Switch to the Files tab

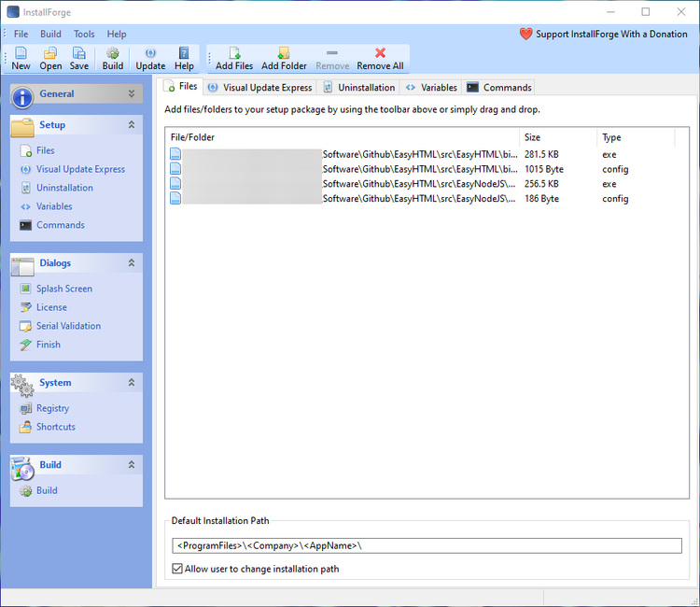tap(182, 86)
